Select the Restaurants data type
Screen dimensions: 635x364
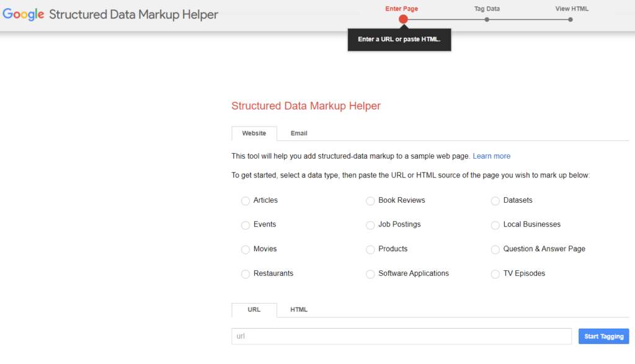(x=246, y=273)
